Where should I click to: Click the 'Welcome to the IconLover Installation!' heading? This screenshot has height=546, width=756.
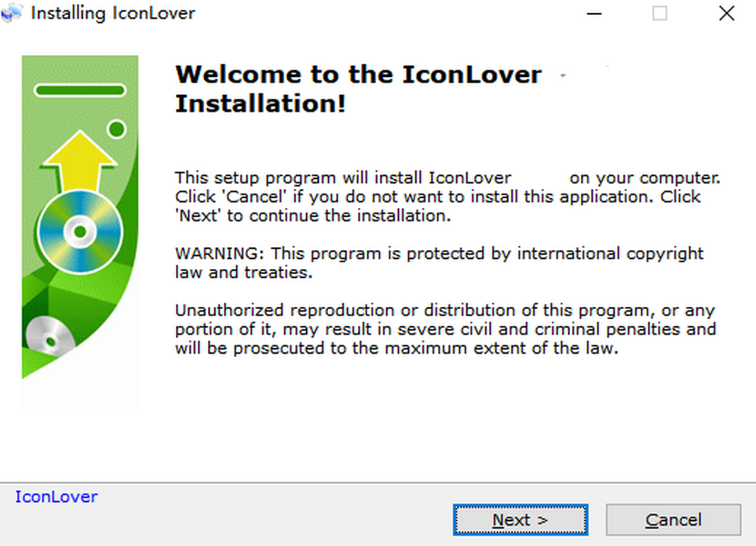point(358,89)
